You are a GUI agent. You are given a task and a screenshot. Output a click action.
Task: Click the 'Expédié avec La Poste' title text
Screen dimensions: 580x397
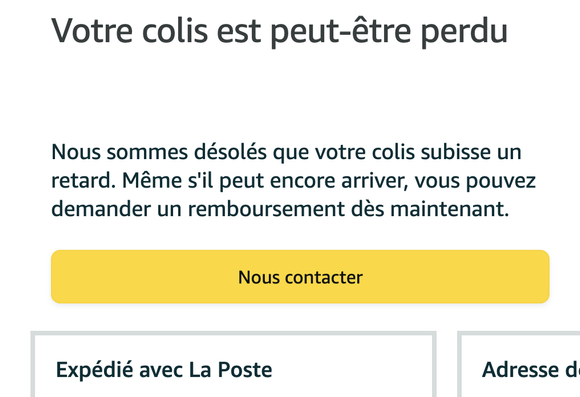164,370
